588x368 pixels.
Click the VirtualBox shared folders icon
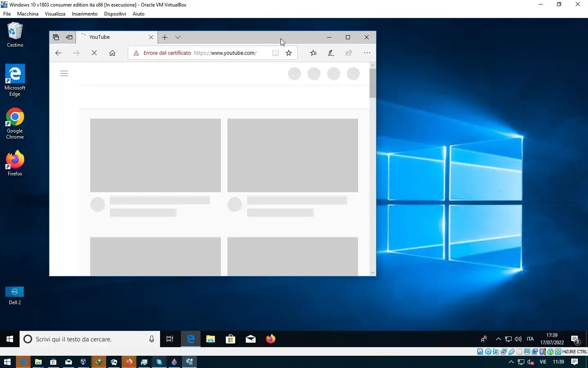pyautogui.click(x=519, y=352)
